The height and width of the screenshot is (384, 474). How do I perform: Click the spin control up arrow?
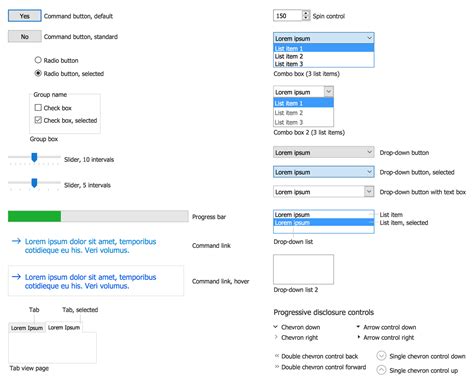[306, 13]
